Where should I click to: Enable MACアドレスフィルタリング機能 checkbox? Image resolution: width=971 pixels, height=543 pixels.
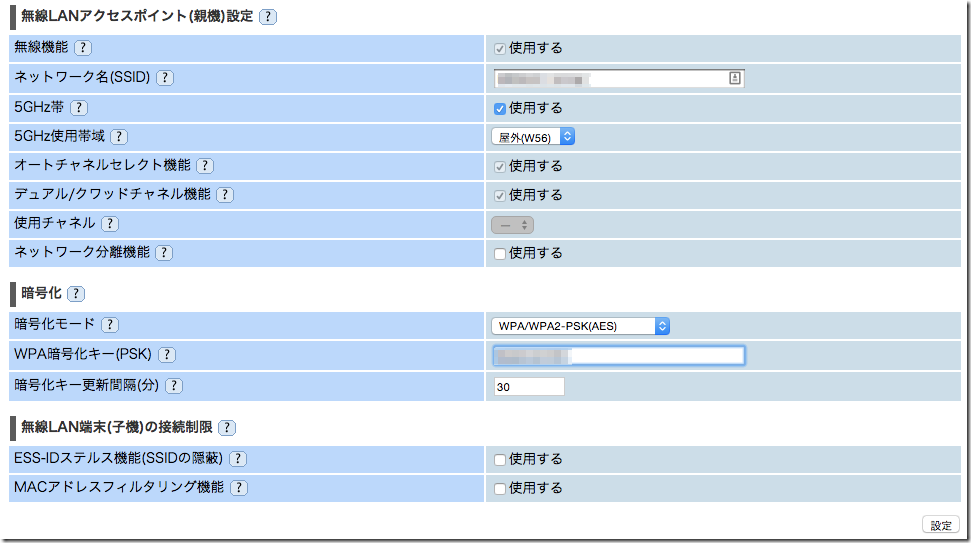tap(500, 489)
